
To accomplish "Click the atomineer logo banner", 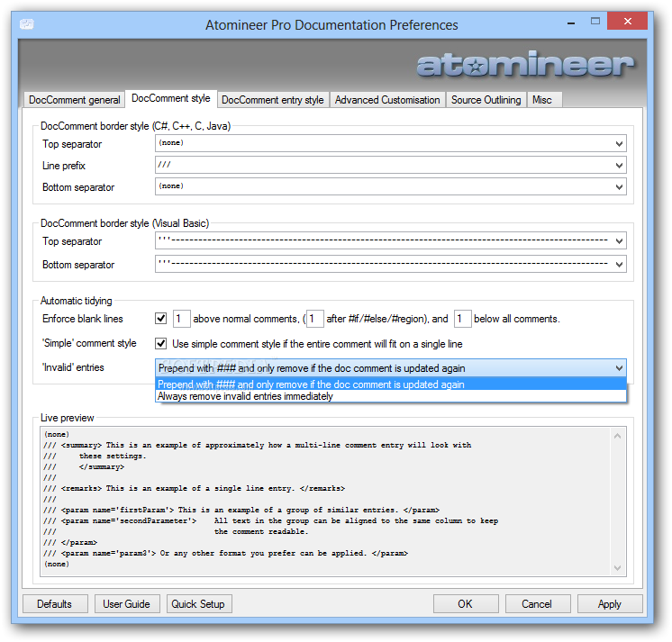I will point(525,64).
